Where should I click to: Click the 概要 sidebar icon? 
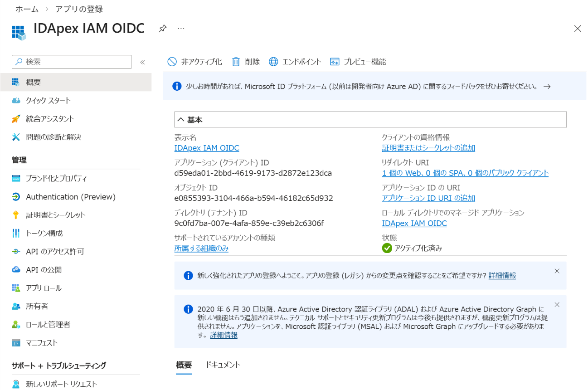point(16,82)
